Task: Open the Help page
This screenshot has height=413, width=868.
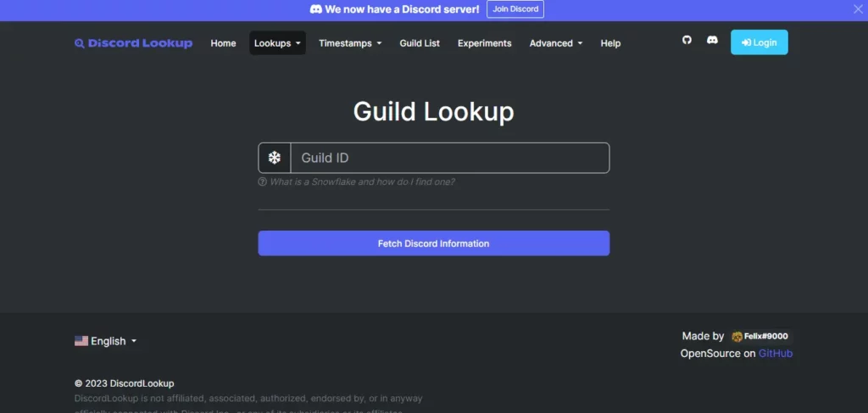Action: (610, 43)
